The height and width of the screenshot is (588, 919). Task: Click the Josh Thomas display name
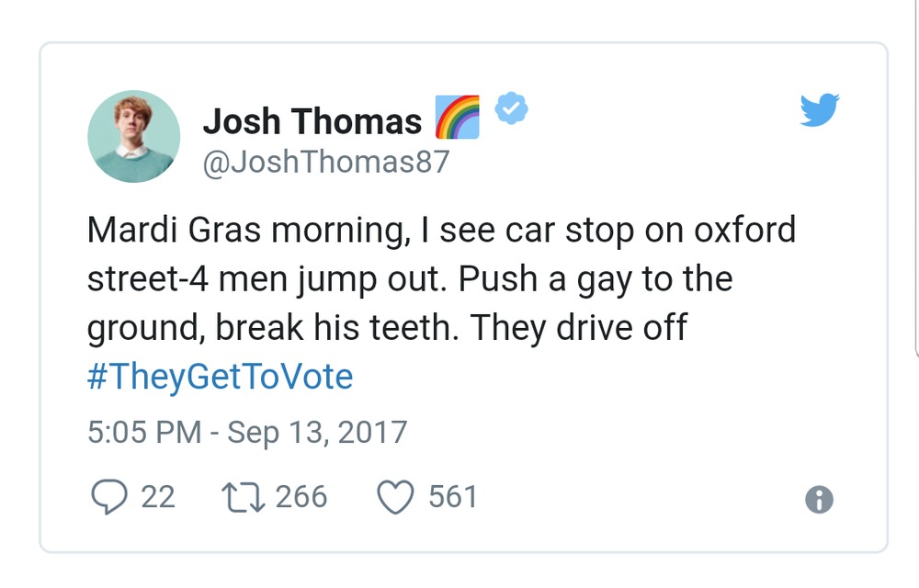[312, 120]
